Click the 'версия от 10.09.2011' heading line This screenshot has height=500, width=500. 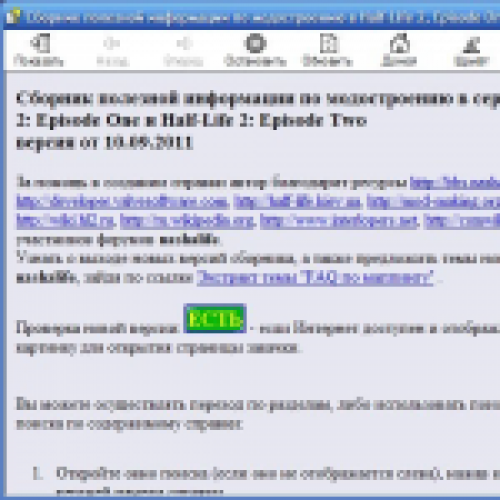[x=104, y=143]
